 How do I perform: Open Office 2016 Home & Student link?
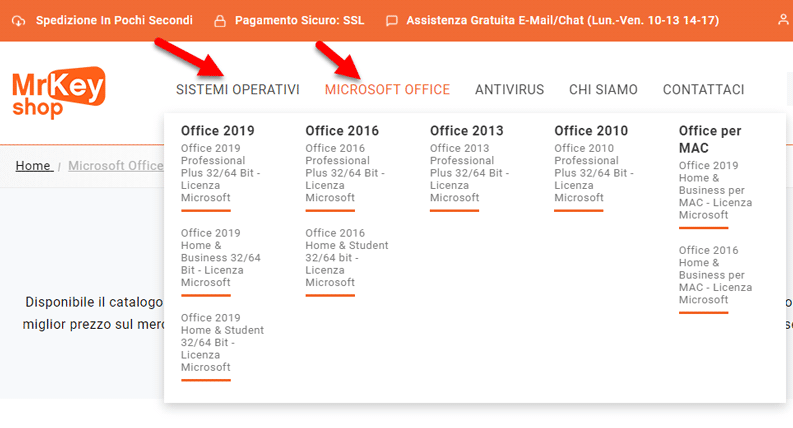tap(347, 258)
